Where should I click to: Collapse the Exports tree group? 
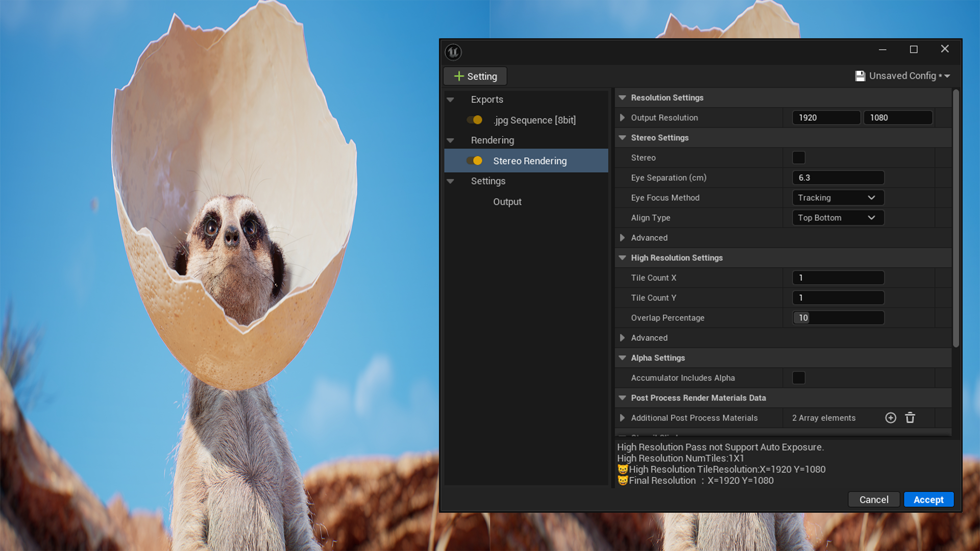[x=450, y=99]
